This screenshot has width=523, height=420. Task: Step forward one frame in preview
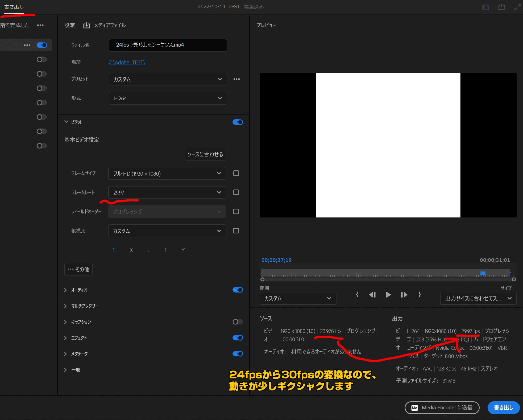[404, 295]
